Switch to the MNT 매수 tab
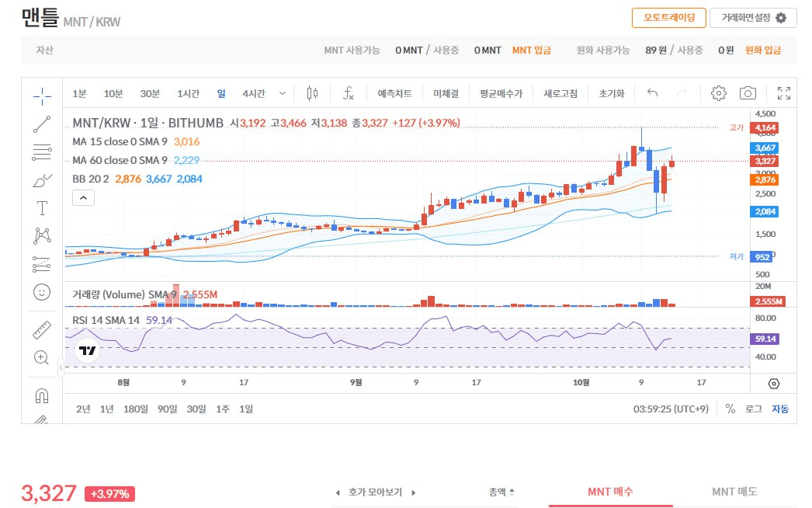 coord(610,492)
